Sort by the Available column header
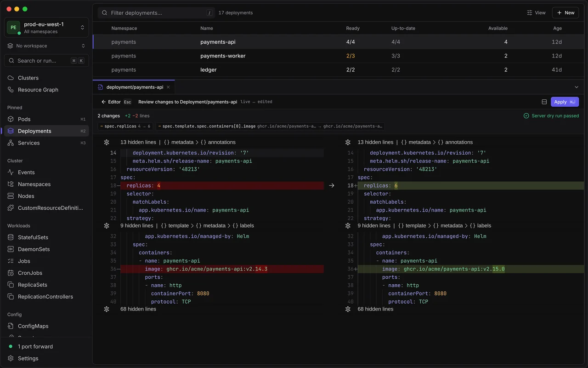This screenshot has width=588, height=368. click(498, 29)
